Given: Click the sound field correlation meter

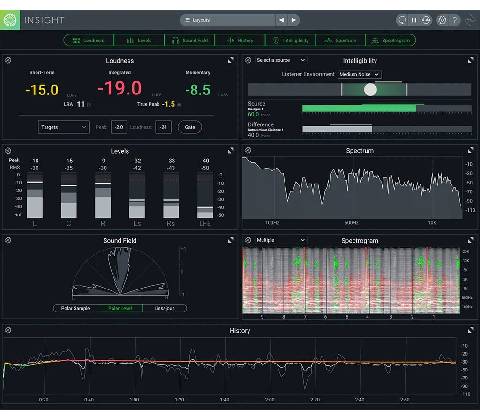Looking at the screenshot, I should coord(183,272).
